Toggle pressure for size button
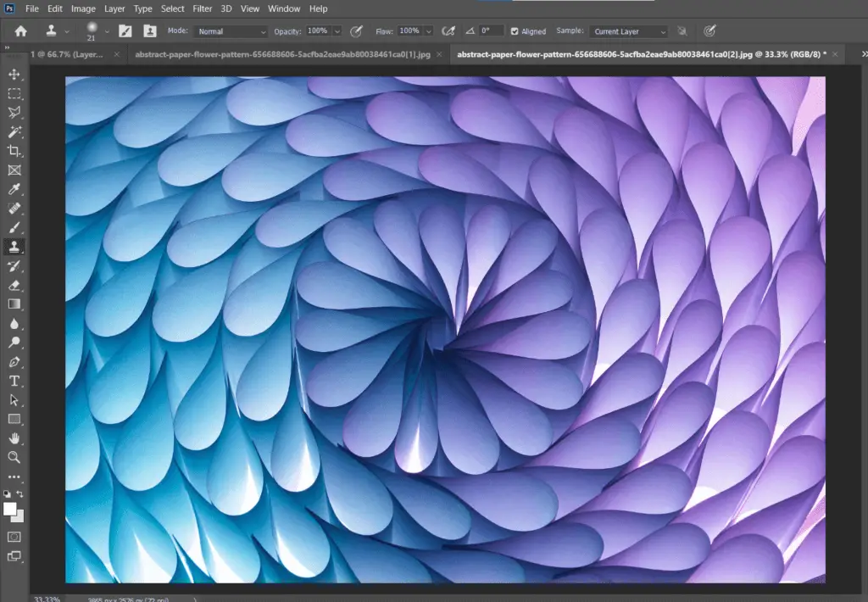 pyautogui.click(x=709, y=31)
